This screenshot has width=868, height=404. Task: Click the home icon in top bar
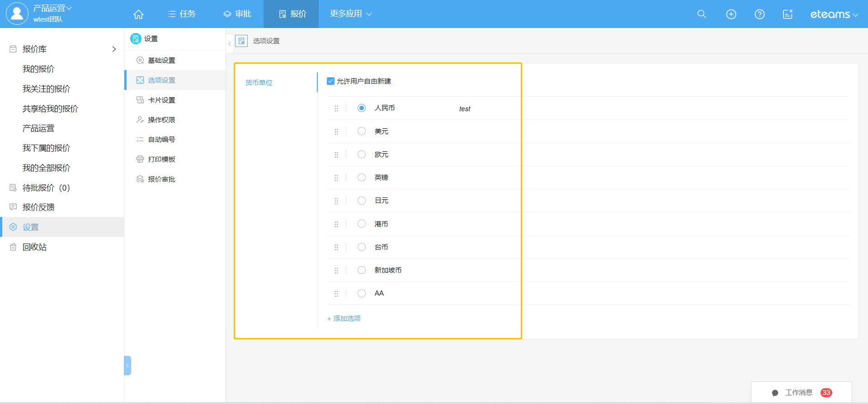pos(138,14)
